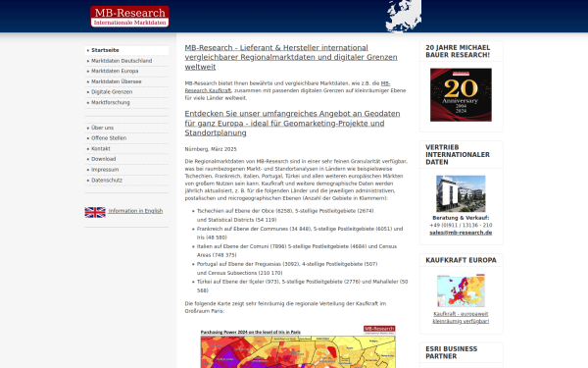Click the 'Beratung & Verkauf:' label

click(x=461, y=218)
